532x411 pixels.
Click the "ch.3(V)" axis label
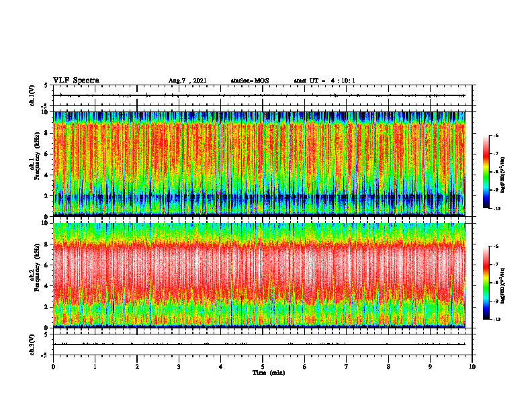32,345
